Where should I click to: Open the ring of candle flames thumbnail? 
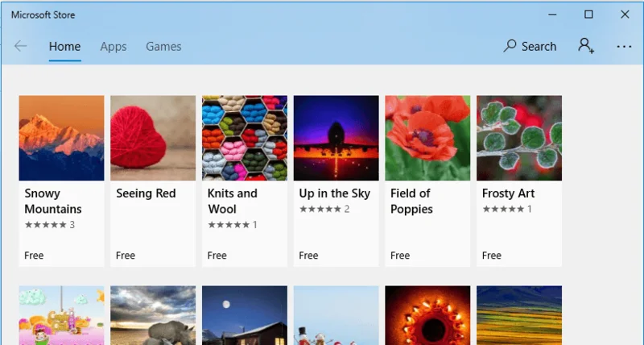pos(428,315)
